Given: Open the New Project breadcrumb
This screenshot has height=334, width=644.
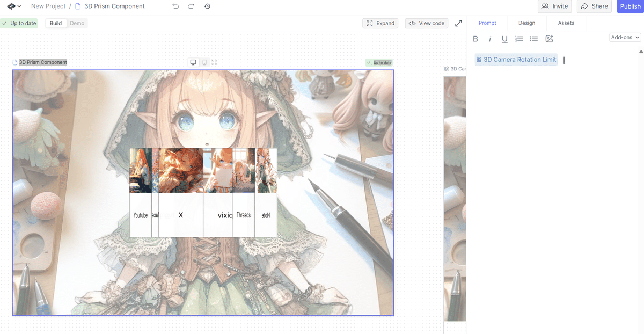Looking at the screenshot, I should tap(48, 6).
